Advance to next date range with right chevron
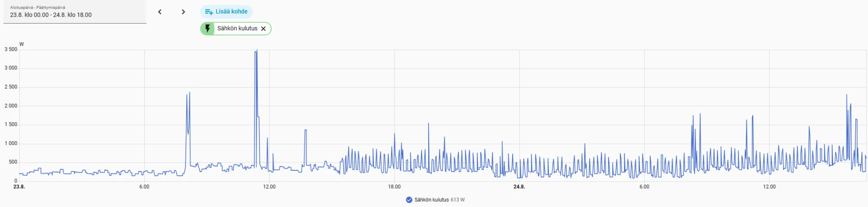The image size is (868, 207). (183, 12)
